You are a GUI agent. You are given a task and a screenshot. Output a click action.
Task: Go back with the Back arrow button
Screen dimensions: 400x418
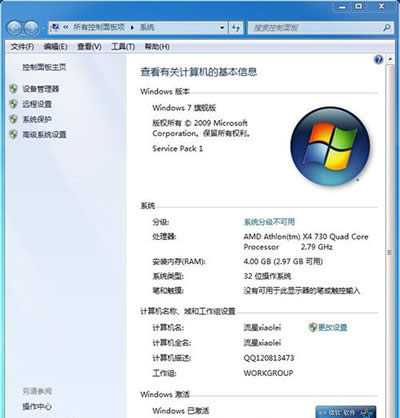click(x=15, y=28)
